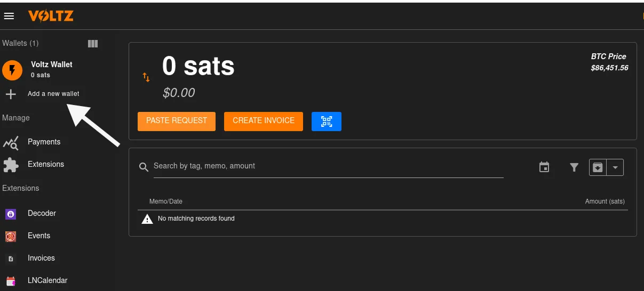Launch the Events extension
The width and height of the screenshot is (644, 291).
point(39,236)
